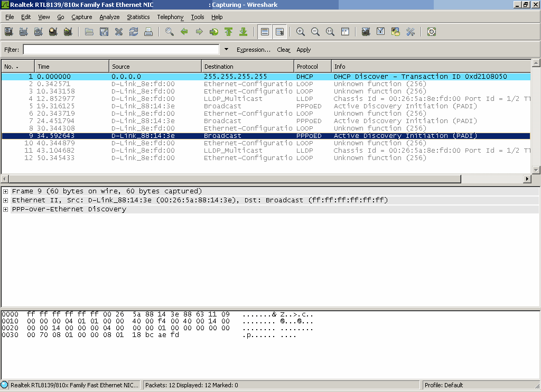
Task: Zoom out toolbar icon
Action: click(315, 32)
